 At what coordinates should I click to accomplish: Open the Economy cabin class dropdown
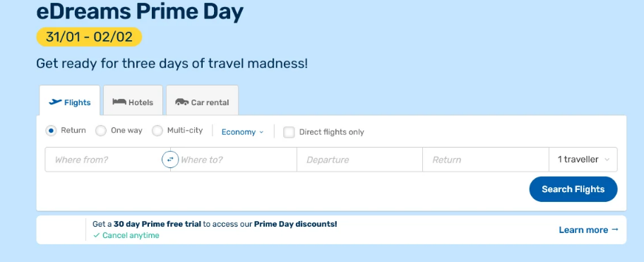click(242, 132)
